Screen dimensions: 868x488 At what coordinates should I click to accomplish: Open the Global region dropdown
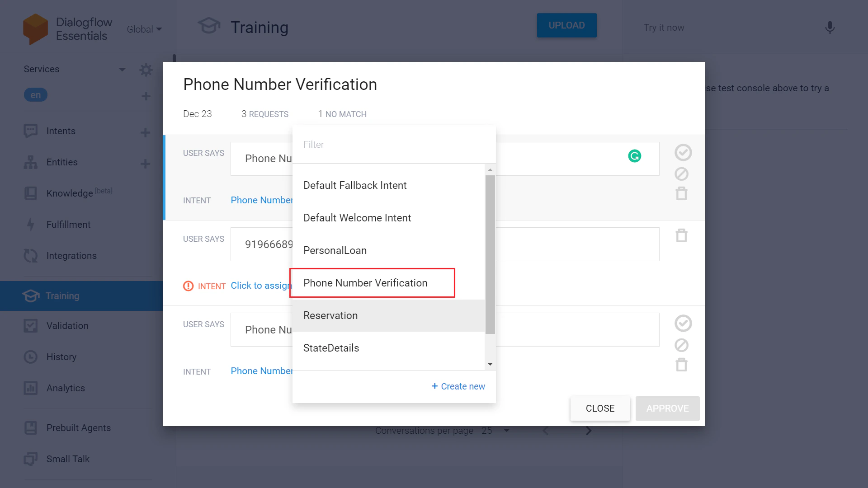click(144, 29)
